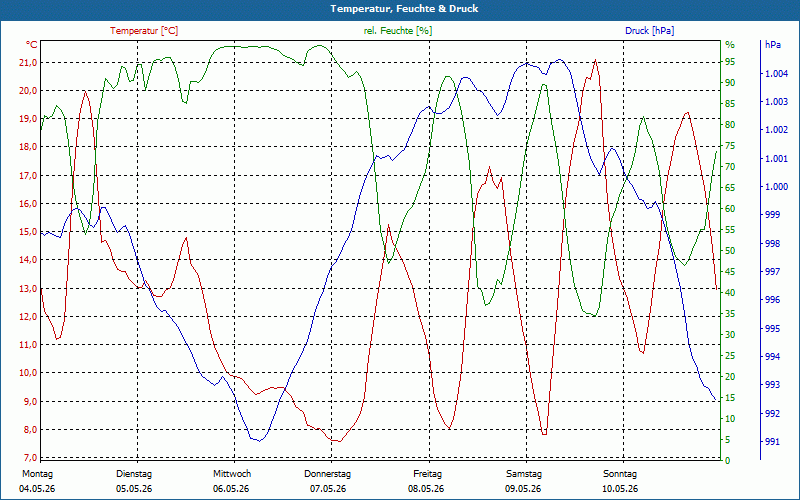The image size is (800, 500).
Task: Click the '45' humidity axis value
Action: coord(731,272)
